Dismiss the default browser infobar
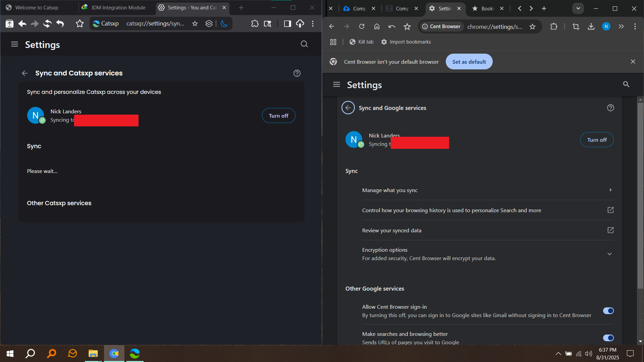Screen dimensions: 644x362 pos(633,62)
